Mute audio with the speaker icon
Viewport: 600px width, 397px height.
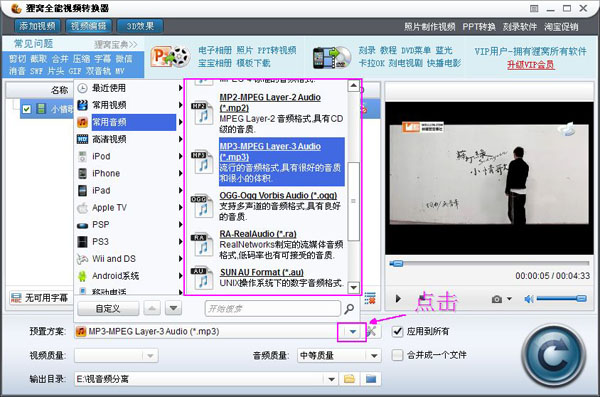point(529,299)
